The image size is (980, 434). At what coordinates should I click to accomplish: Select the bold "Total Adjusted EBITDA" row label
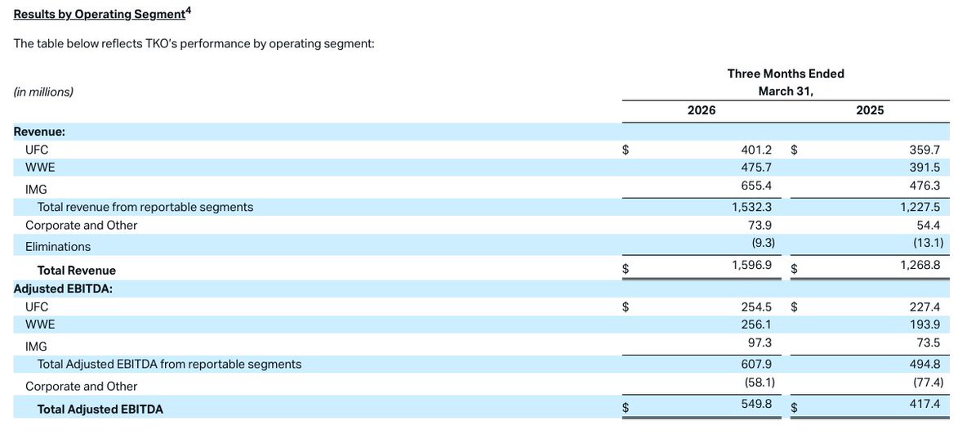[x=100, y=409]
